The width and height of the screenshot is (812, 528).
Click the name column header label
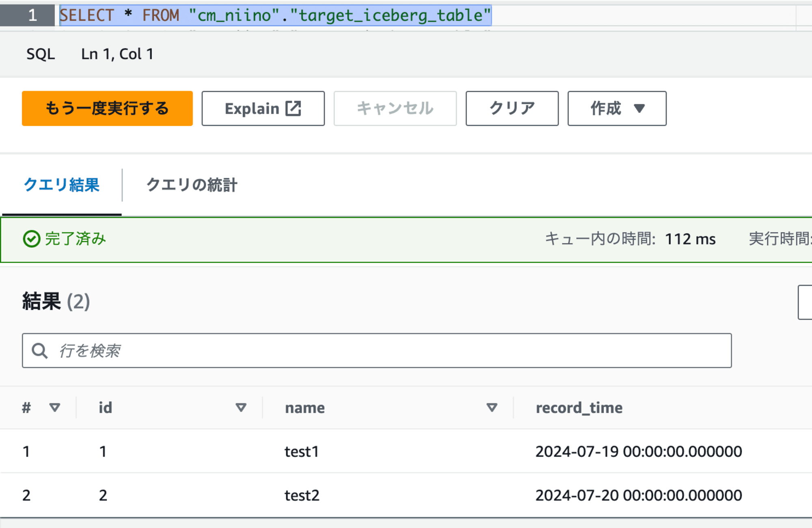click(305, 407)
